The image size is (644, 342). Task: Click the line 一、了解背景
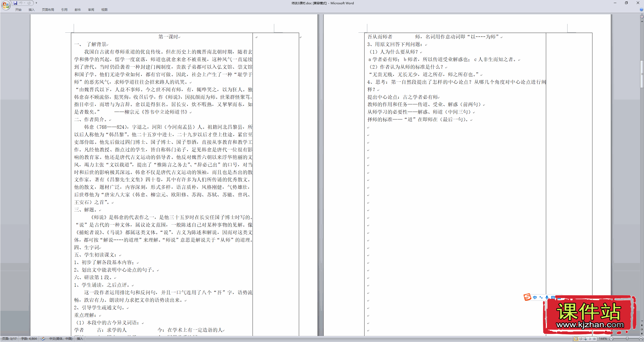[x=90, y=44]
